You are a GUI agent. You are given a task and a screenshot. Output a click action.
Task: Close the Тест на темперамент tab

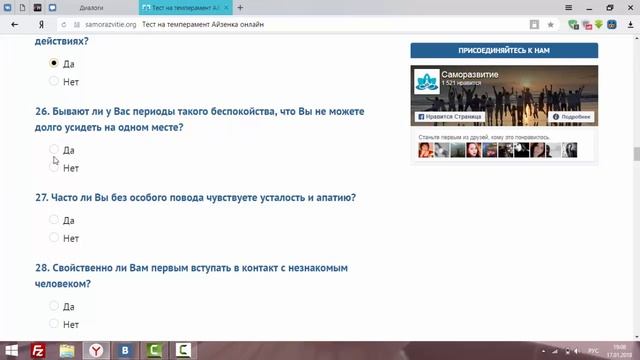226,8
